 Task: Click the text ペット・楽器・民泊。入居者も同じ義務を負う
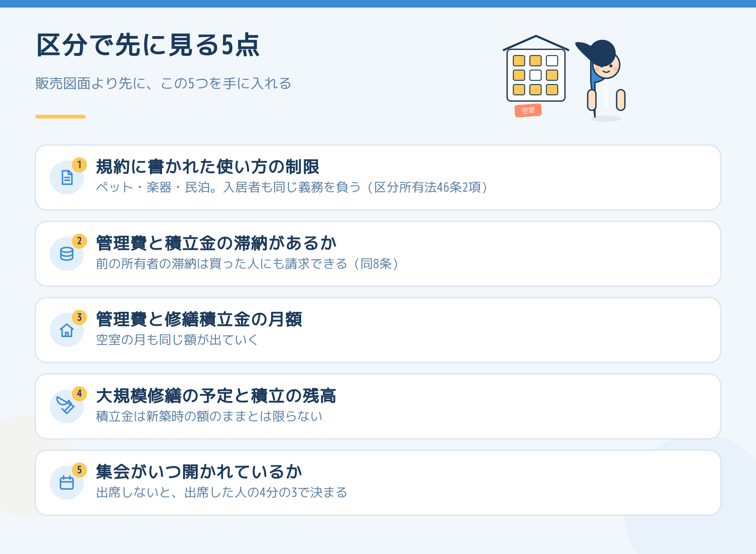[228, 187]
